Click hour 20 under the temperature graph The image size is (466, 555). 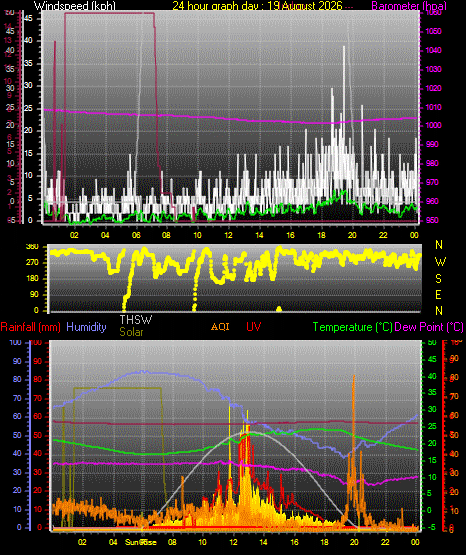pyautogui.click(x=354, y=542)
